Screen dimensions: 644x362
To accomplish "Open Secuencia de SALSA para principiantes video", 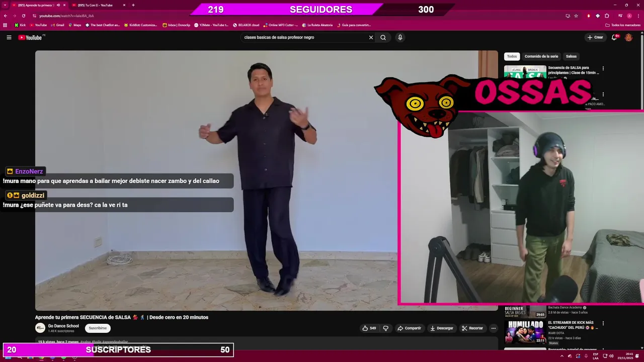I will 573,70.
